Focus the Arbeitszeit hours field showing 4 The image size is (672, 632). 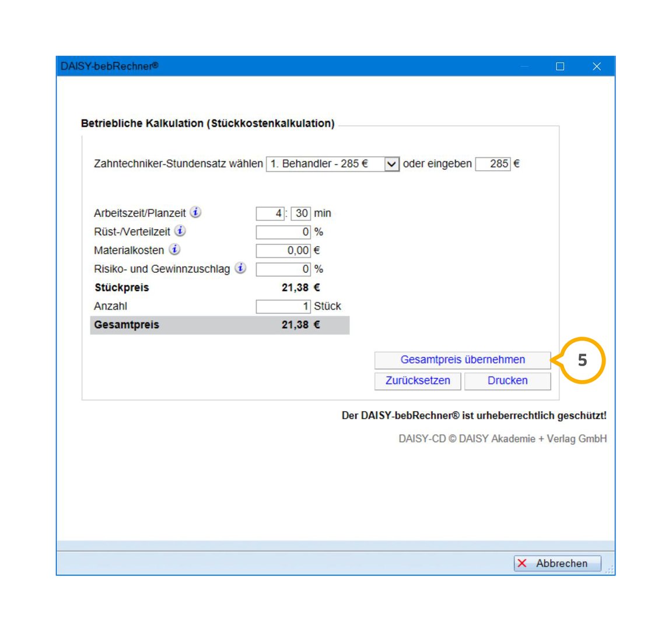(x=269, y=213)
